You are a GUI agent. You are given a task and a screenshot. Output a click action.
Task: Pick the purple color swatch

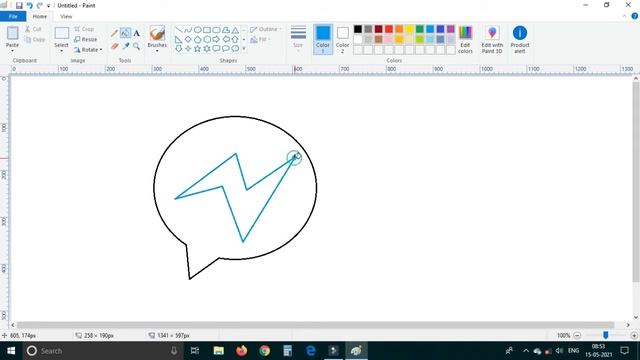click(451, 29)
